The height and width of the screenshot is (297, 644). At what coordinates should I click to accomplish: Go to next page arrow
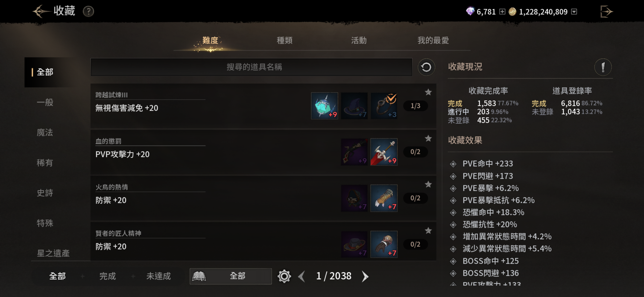coord(365,277)
